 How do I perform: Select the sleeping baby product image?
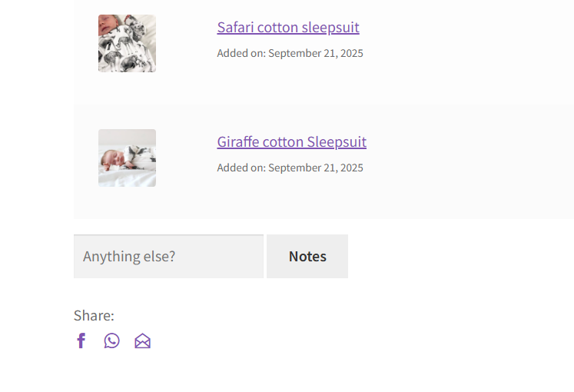[127, 158]
